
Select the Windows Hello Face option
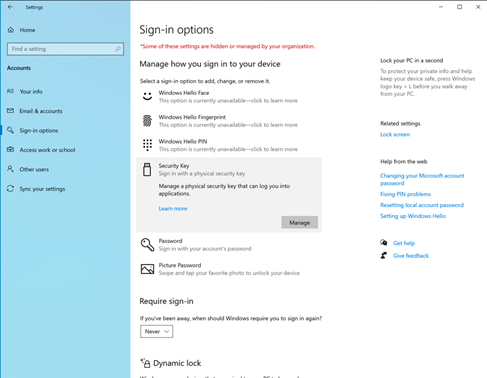(229, 96)
